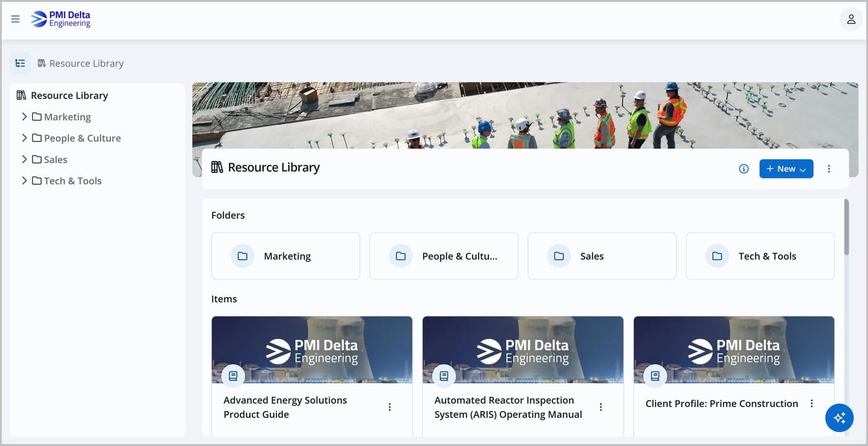The image size is (868, 446).
Task: Click the library icon in Resource Library header
Action: click(x=217, y=167)
